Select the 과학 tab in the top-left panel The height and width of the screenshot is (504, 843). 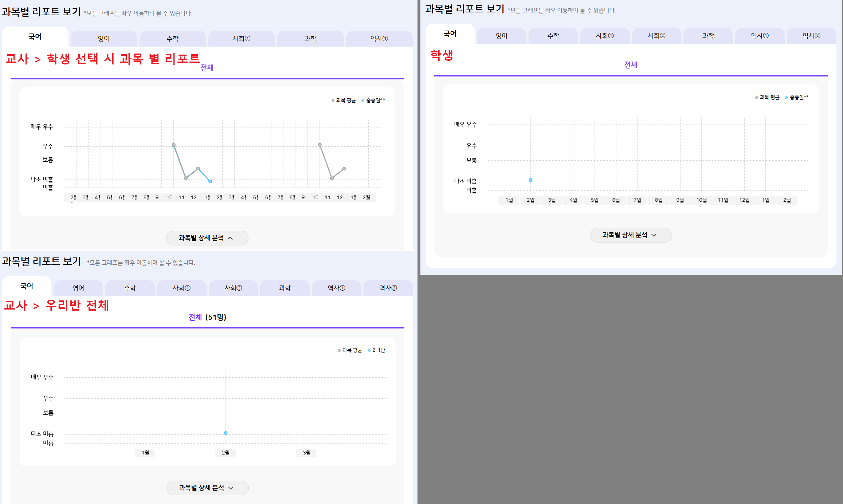310,39
